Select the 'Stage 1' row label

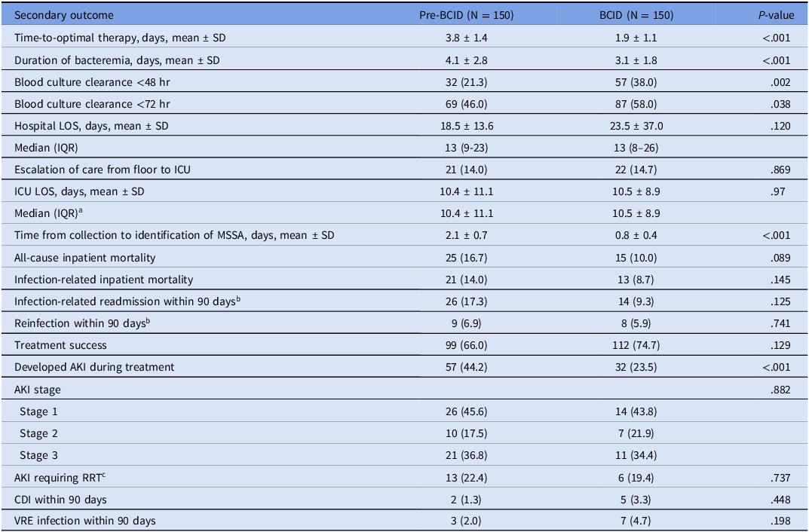coord(38,411)
